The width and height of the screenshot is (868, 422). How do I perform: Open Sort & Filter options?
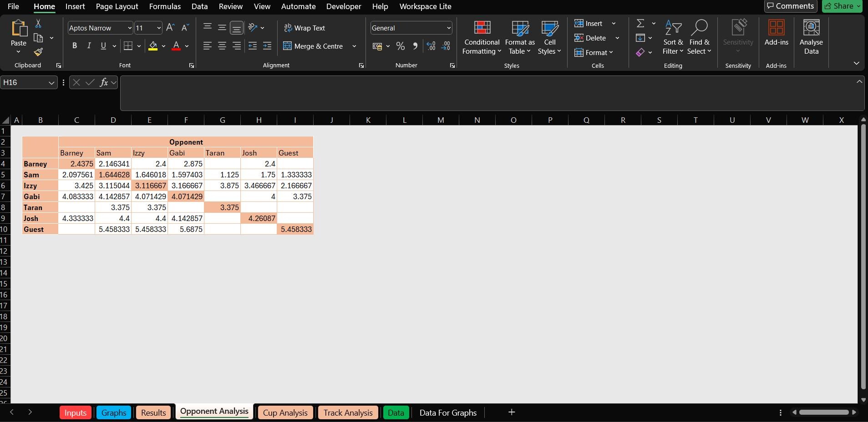(x=672, y=38)
